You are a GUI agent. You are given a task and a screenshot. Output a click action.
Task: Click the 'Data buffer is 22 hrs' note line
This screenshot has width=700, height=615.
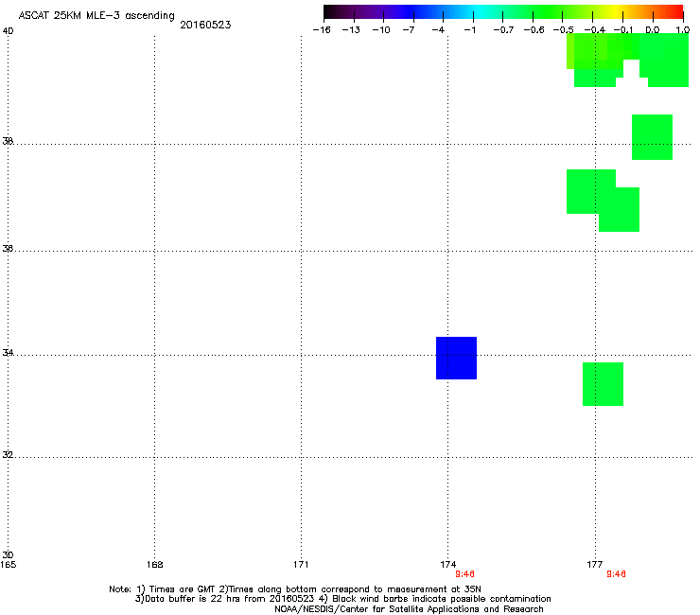tap(342, 599)
